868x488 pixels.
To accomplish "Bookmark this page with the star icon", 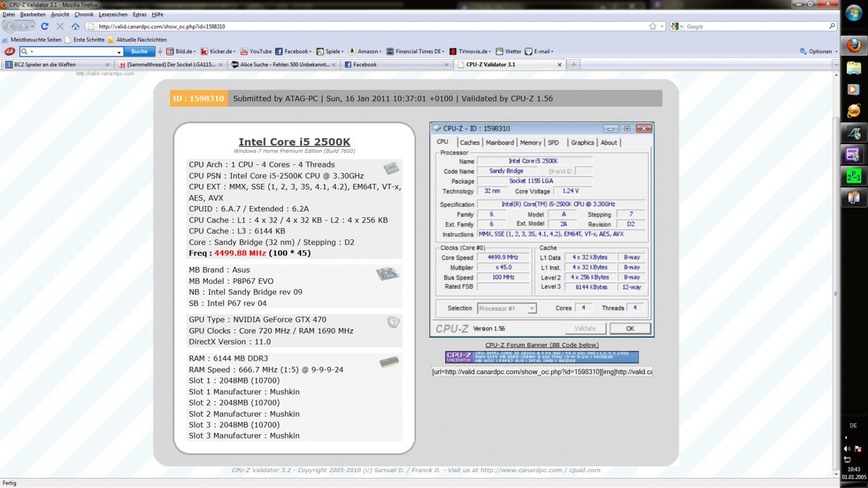I will (652, 26).
